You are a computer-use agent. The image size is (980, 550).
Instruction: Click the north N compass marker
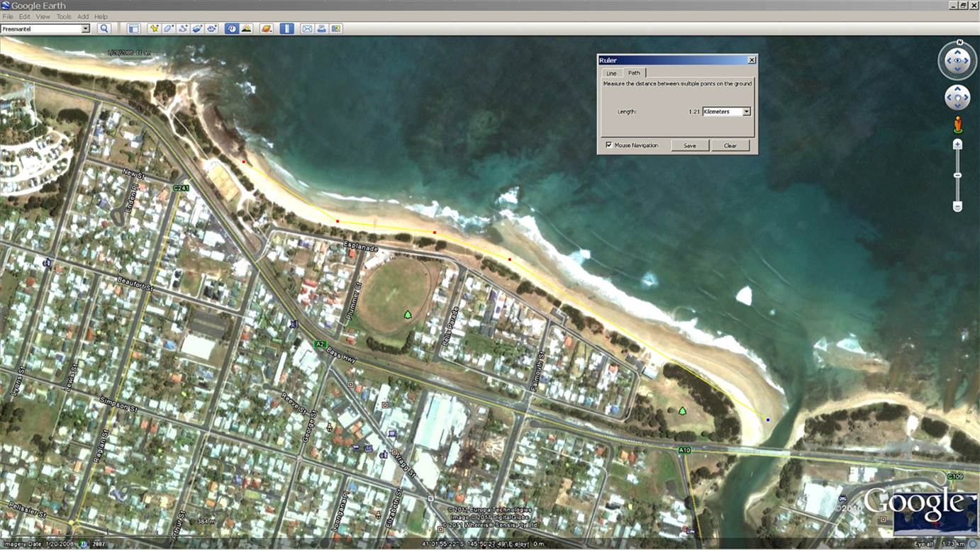pyautogui.click(x=957, y=43)
